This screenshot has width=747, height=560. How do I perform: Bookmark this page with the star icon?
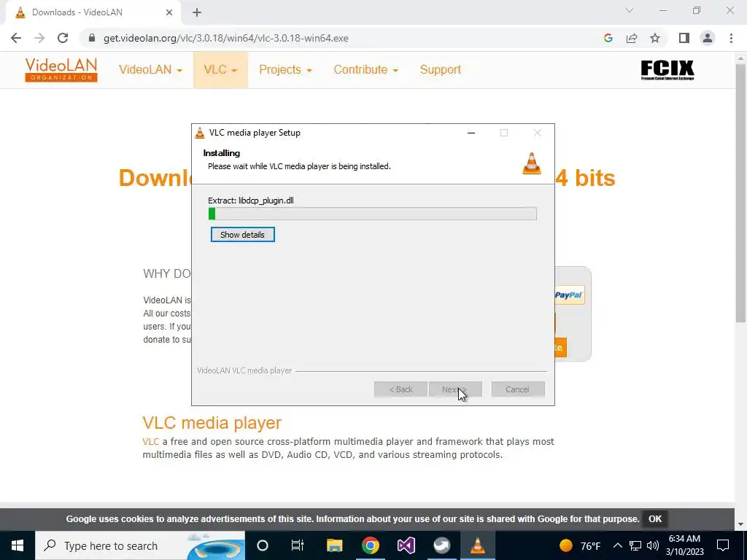655,38
